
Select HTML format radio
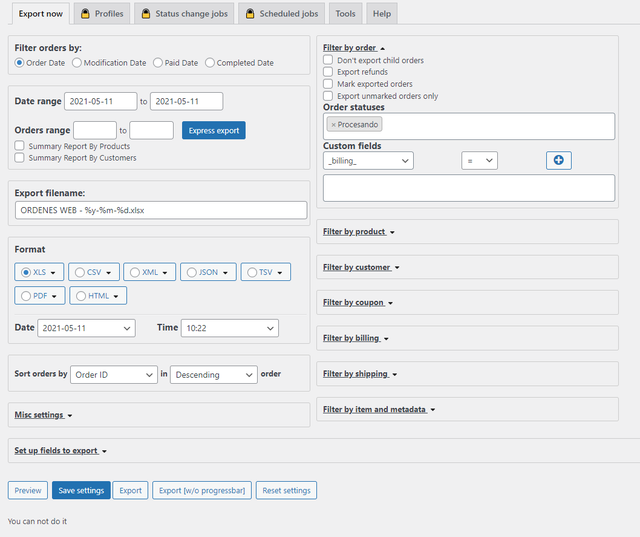[x=81, y=296]
